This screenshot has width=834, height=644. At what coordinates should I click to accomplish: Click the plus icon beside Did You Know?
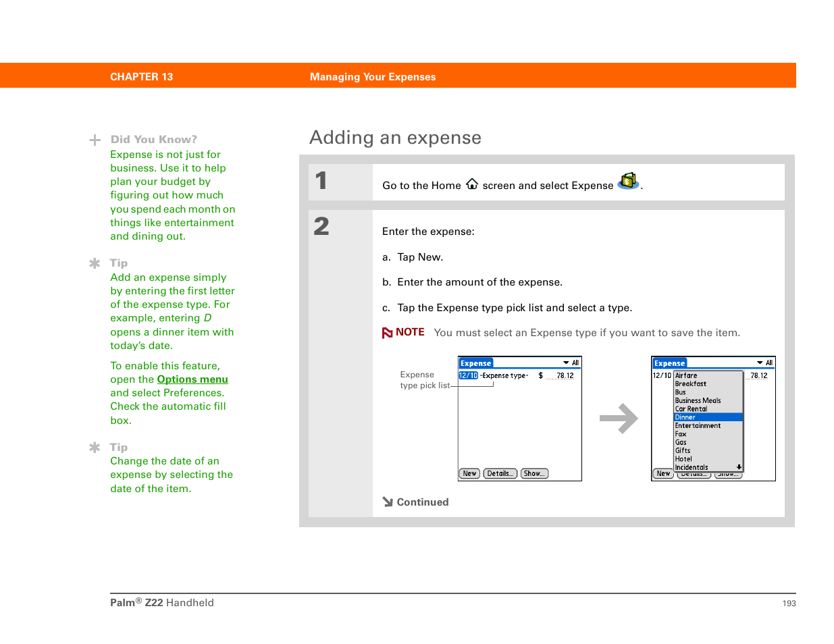pos(95,140)
